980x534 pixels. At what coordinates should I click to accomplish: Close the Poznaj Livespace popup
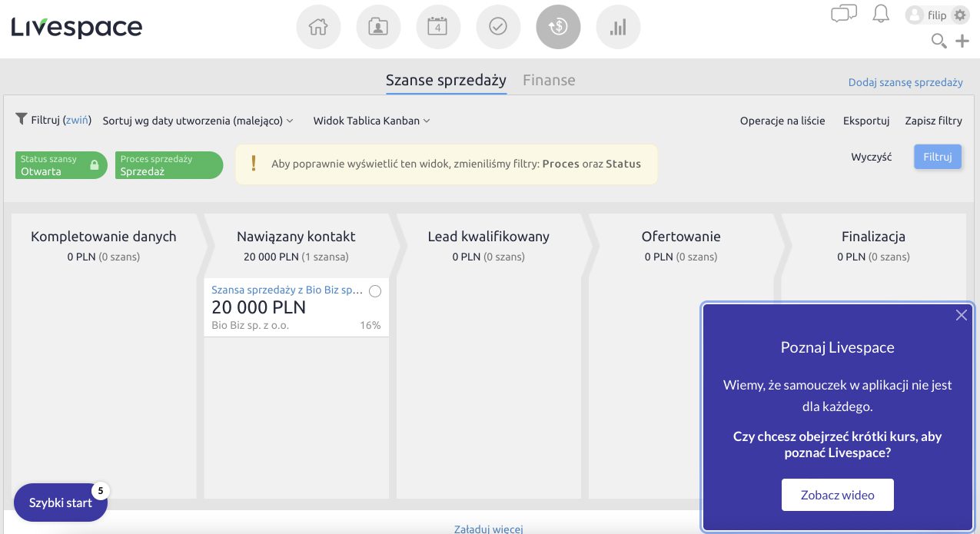[x=961, y=315]
